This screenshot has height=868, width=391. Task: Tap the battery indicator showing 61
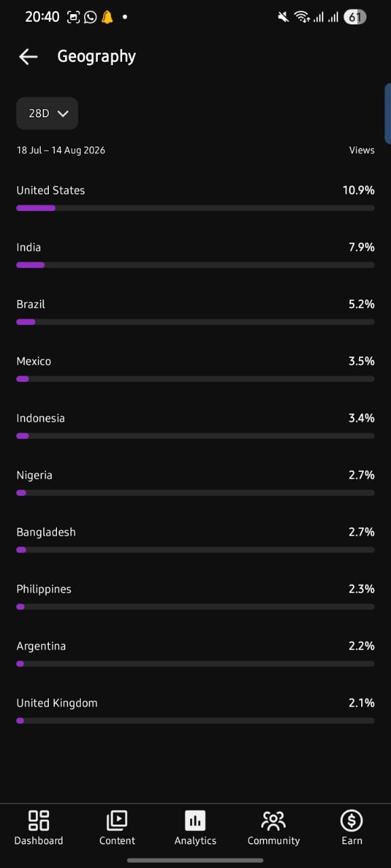pyautogui.click(x=354, y=17)
